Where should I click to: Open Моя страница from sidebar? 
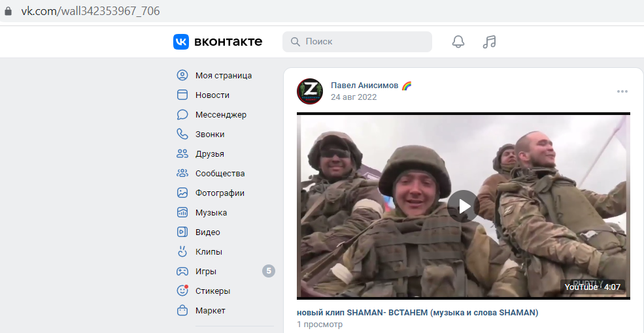click(224, 76)
